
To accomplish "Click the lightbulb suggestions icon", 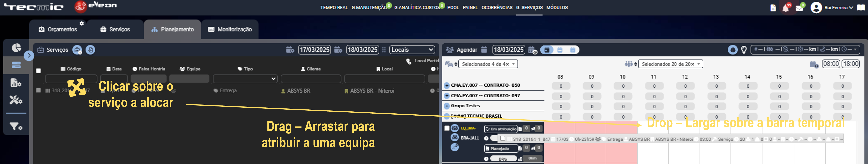I will click(744, 50).
